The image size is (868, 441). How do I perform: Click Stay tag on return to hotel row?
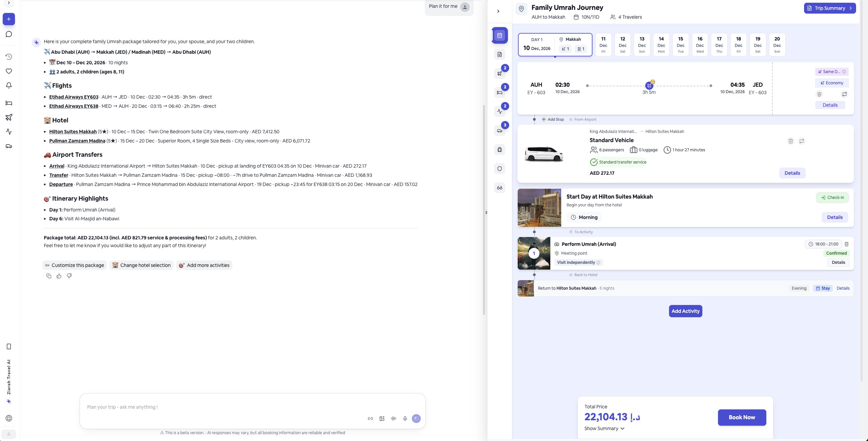coord(823,288)
